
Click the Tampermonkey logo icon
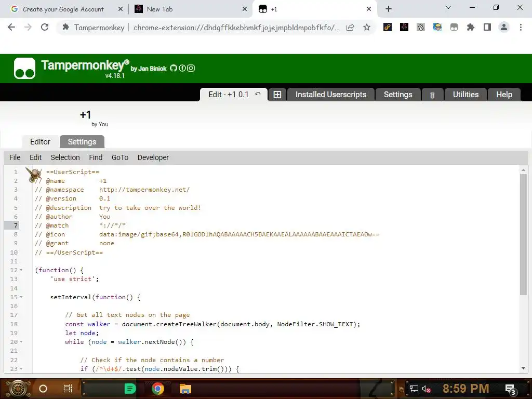[x=24, y=68]
